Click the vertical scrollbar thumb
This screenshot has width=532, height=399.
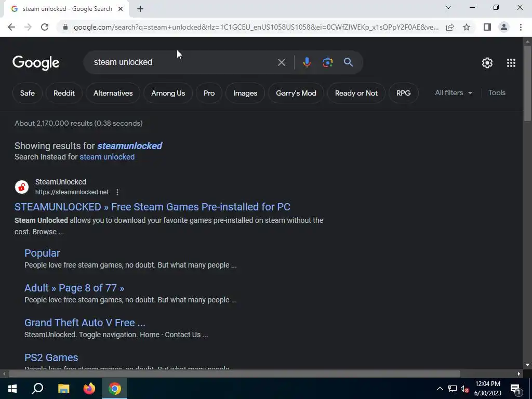[x=528, y=83]
